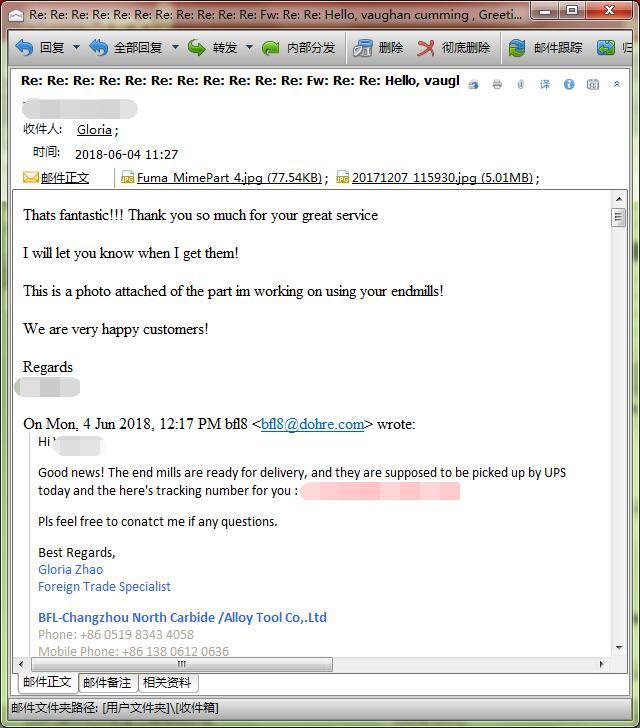Switch to the 邮件备注 tab

click(107, 683)
